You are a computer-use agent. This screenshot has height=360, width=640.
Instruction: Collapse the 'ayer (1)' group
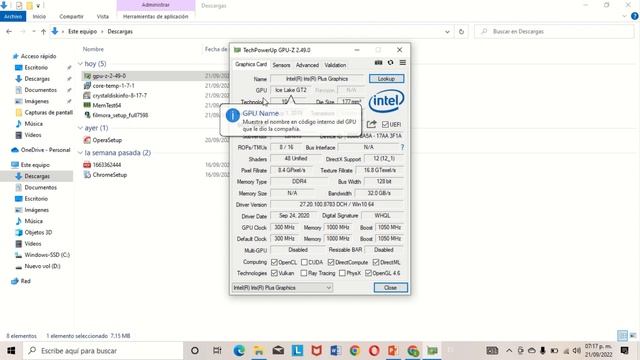click(x=80, y=128)
